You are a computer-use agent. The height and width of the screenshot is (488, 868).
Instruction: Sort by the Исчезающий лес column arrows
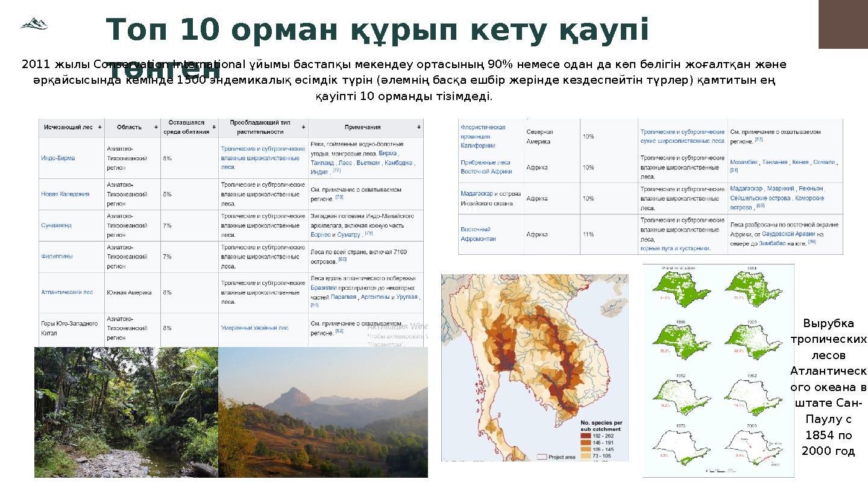pos(100,127)
